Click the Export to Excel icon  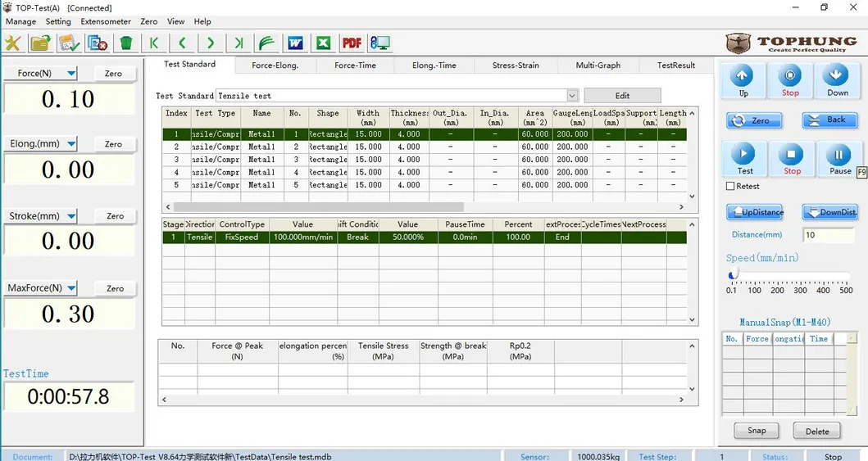(x=324, y=43)
